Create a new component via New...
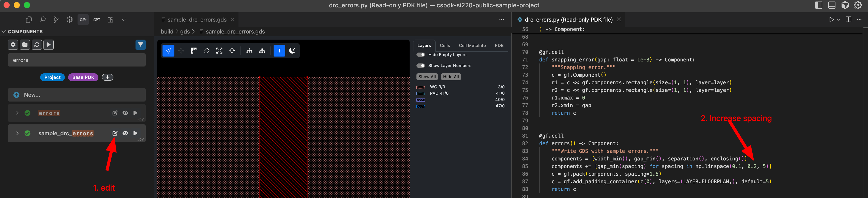 (x=77, y=95)
